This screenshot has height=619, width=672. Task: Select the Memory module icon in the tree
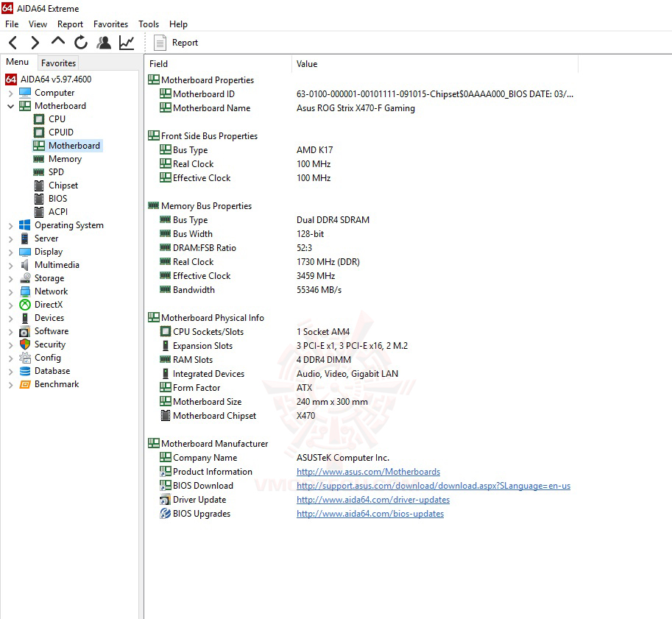[x=39, y=159]
